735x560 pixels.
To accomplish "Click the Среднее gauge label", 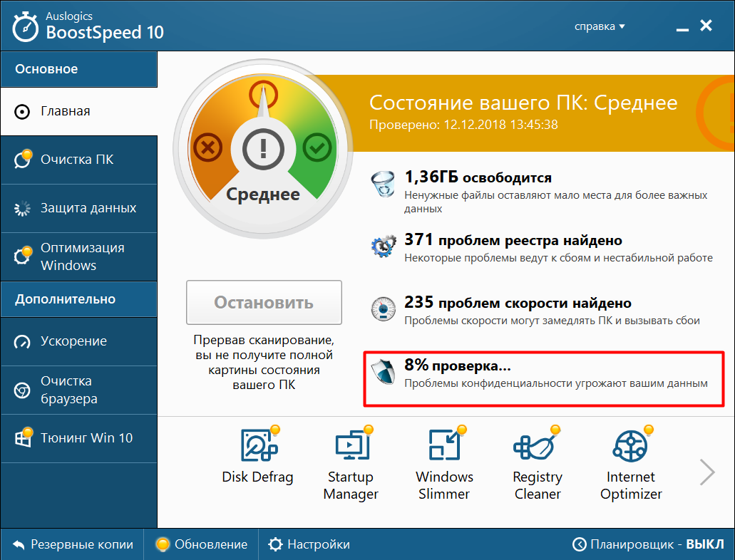I will (x=263, y=194).
